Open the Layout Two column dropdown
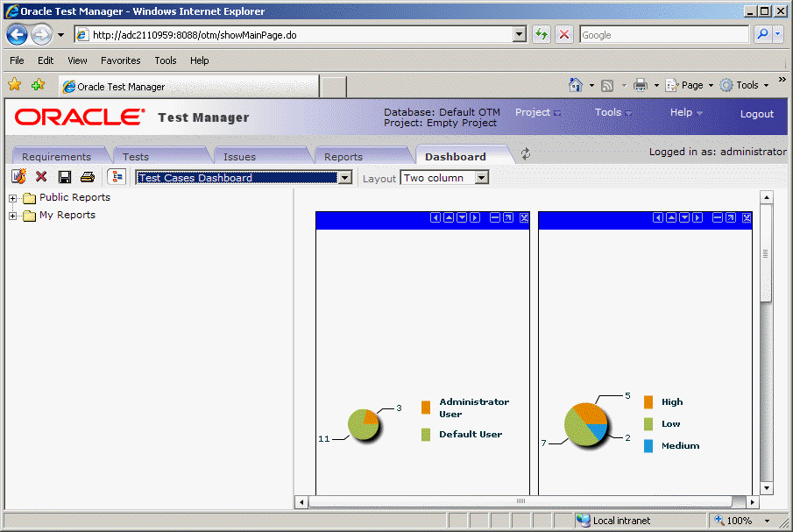Image resolution: width=793 pixels, height=532 pixels. coord(481,178)
